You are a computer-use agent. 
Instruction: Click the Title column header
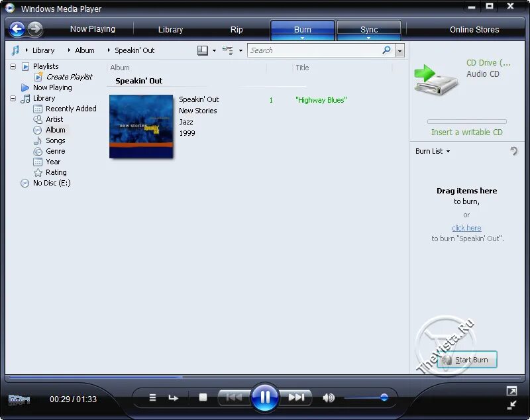pyautogui.click(x=302, y=68)
